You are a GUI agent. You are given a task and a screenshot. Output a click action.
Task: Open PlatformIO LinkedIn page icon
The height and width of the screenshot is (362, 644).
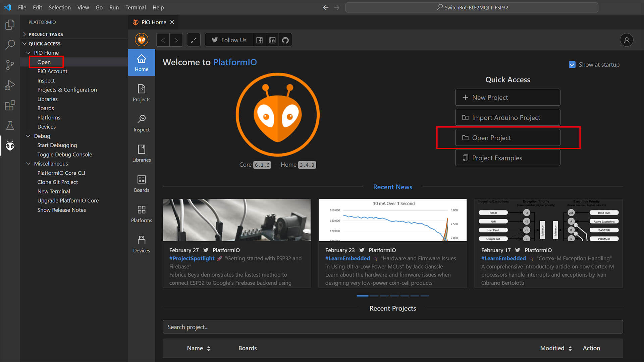(272, 40)
